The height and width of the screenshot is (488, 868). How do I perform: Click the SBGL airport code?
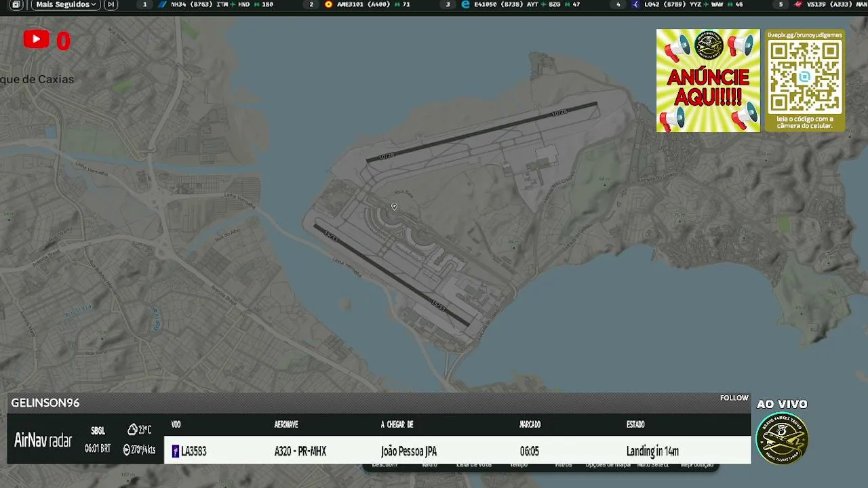coord(98,431)
